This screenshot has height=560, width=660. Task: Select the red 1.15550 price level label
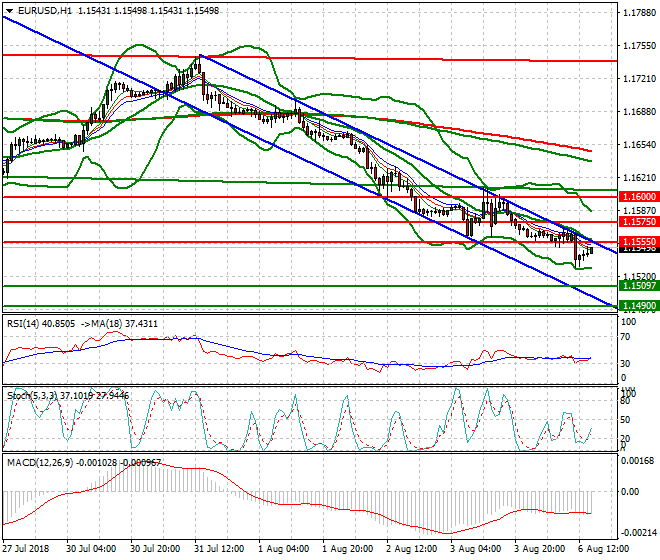638,242
